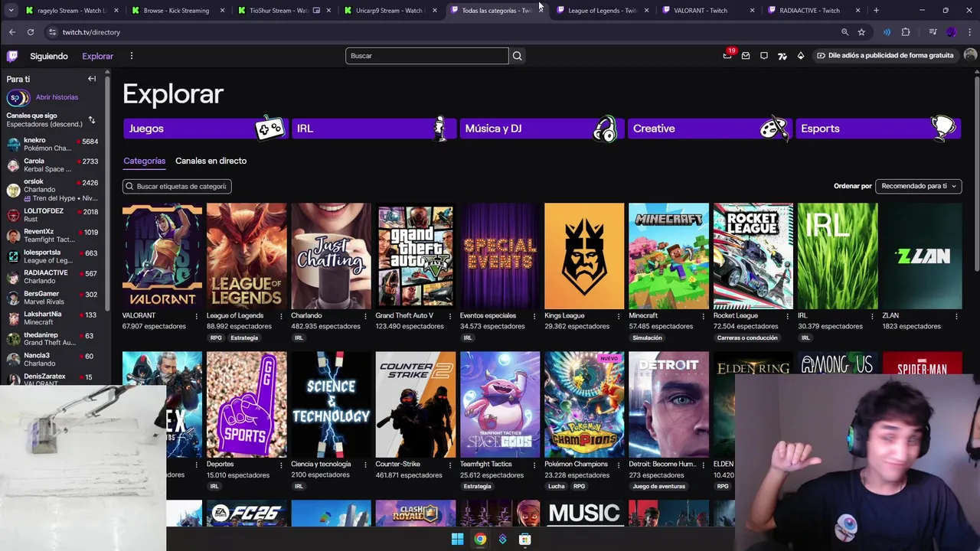Open League of Legends category thumbnail

point(247,256)
